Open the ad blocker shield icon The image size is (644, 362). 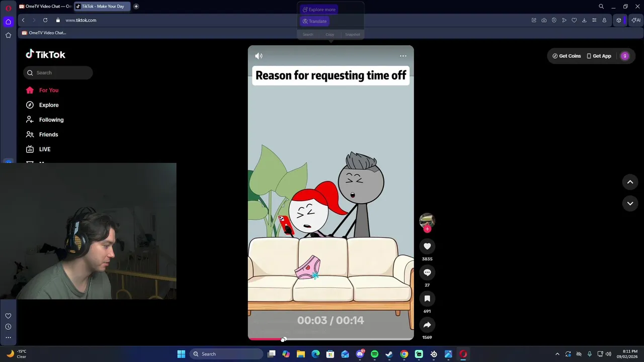[554, 20]
